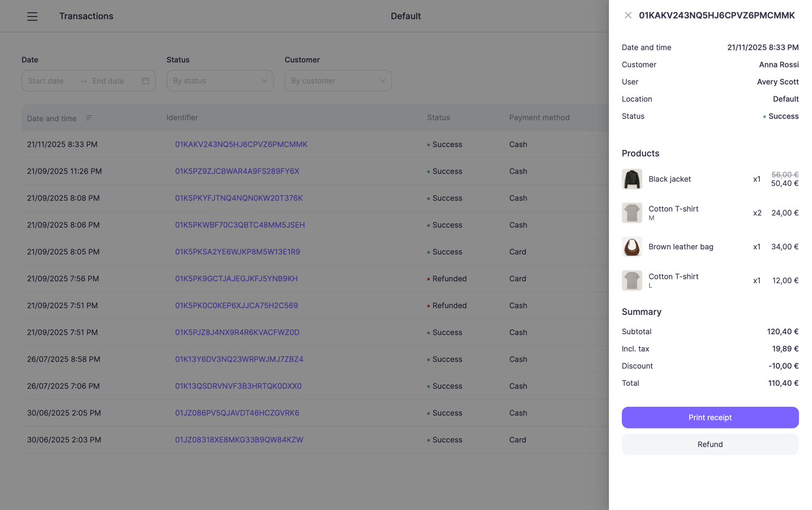812x510 pixels.
Task: Click the Cotton T-shirt size L thumbnail
Action: coord(632,280)
